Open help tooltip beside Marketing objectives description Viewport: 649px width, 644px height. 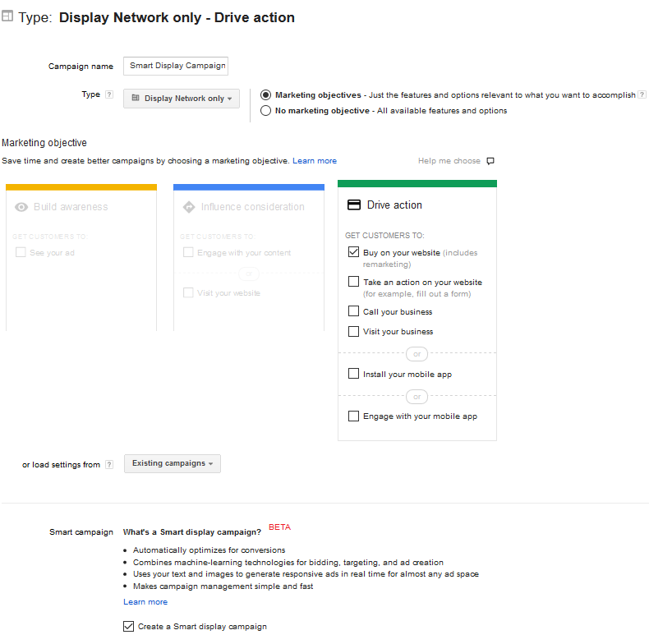pyautogui.click(x=642, y=94)
